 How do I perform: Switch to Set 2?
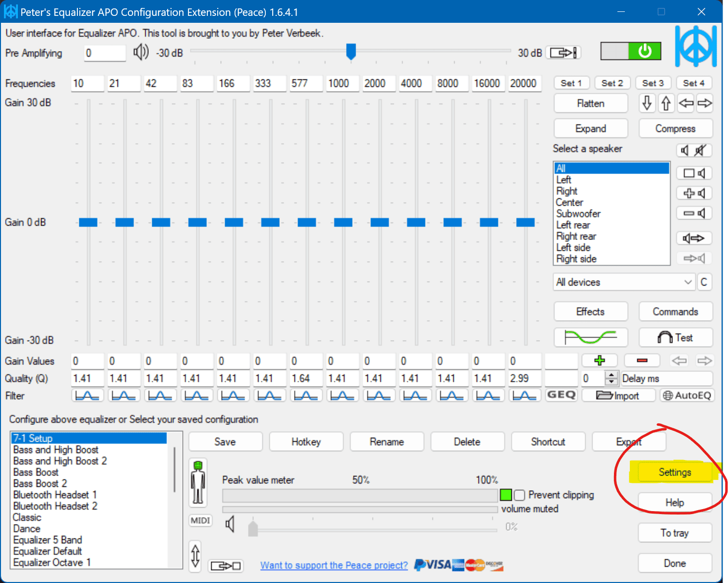(x=612, y=83)
